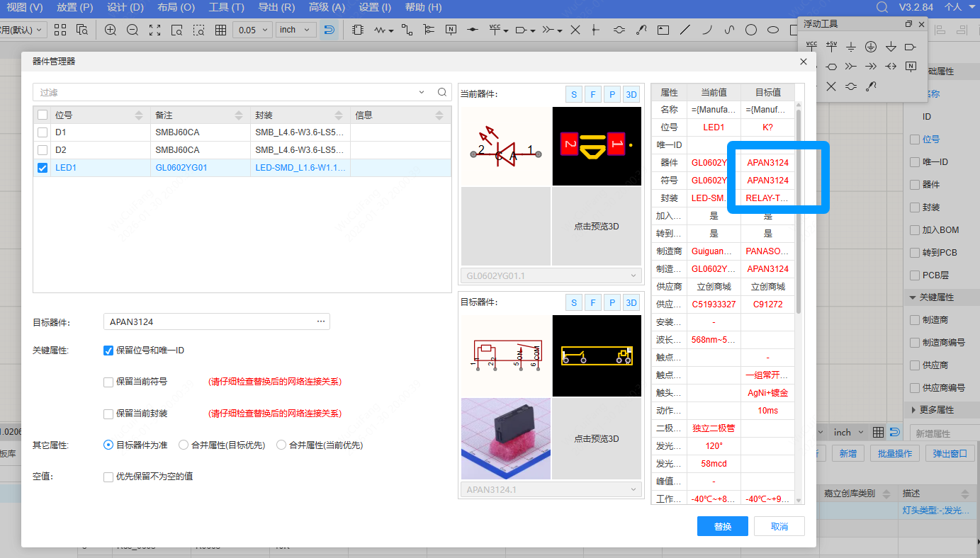Image resolution: width=980 pixels, height=558 pixels.
Task: Open the inch unit dropdown in top toolbar
Action: tap(296, 30)
